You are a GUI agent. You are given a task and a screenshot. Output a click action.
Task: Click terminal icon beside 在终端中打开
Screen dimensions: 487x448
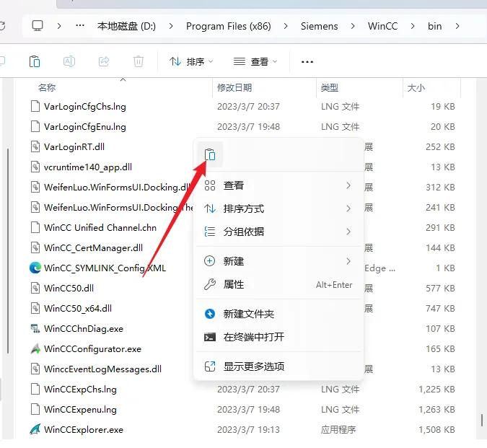(x=210, y=337)
